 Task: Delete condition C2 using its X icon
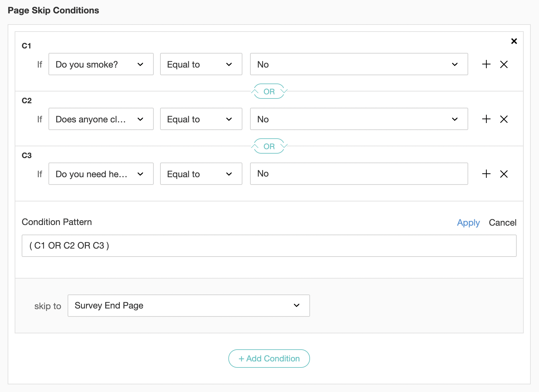(504, 119)
